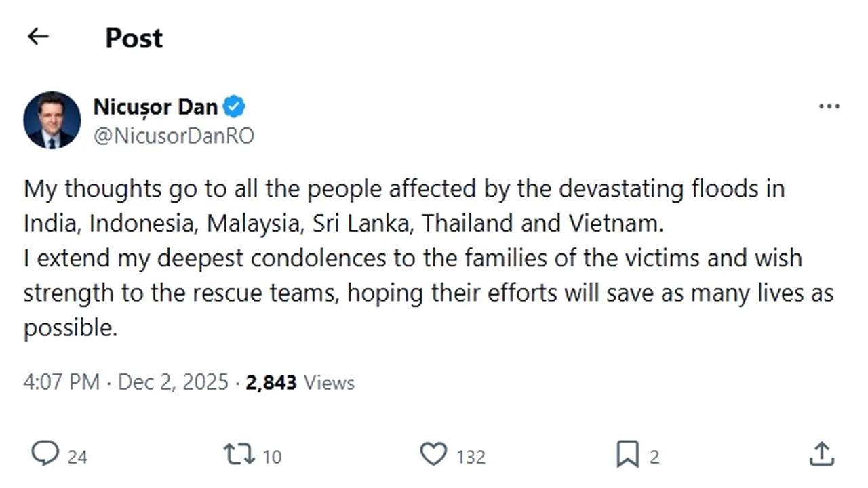Like the post with the heart icon
The image size is (868, 488).
(434, 454)
